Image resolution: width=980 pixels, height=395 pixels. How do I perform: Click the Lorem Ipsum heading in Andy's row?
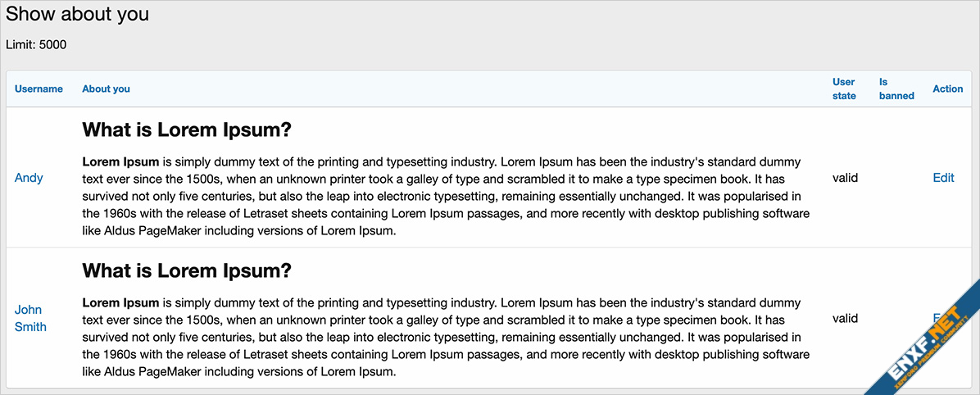pos(187,130)
